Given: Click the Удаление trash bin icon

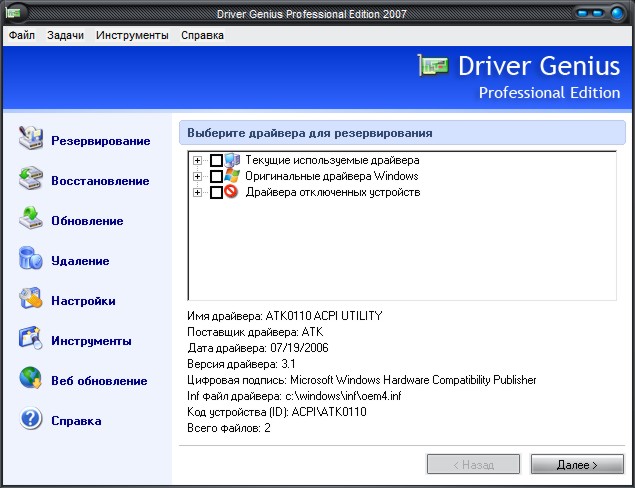Looking at the screenshot, I should point(31,258).
